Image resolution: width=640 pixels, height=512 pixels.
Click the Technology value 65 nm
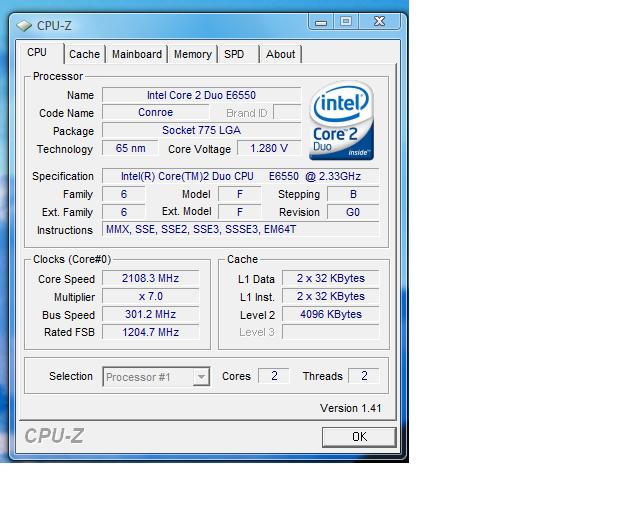[x=130, y=148]
